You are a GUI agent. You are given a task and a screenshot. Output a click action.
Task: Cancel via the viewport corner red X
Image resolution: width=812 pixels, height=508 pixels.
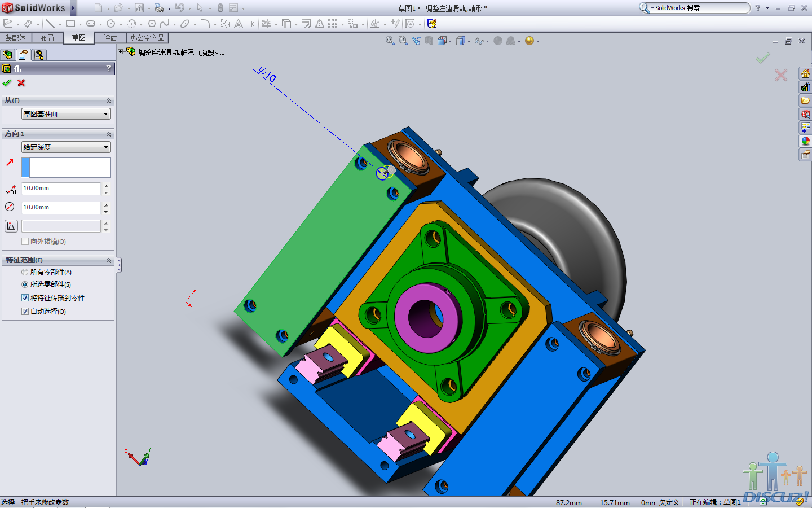click(781, 75)
